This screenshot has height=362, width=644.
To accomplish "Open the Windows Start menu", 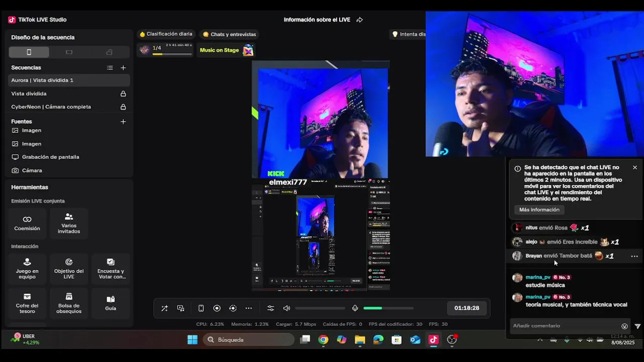I will pyautogui.click(x=192, y=340).
